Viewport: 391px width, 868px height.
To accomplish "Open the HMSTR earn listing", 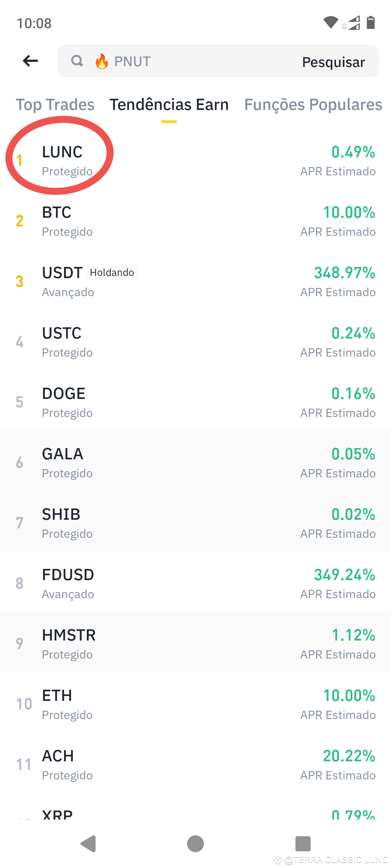I will point(195,643).
